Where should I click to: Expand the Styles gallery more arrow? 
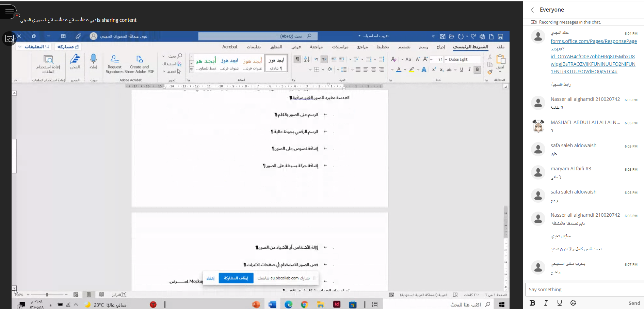pos(191,69)
